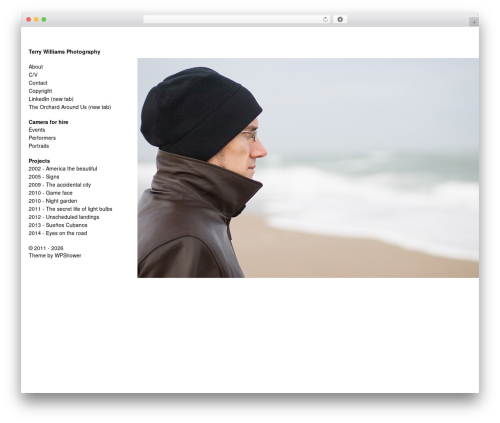Open the Portraits gallery
Screen dimensions: 500x423
click(39, 146)
